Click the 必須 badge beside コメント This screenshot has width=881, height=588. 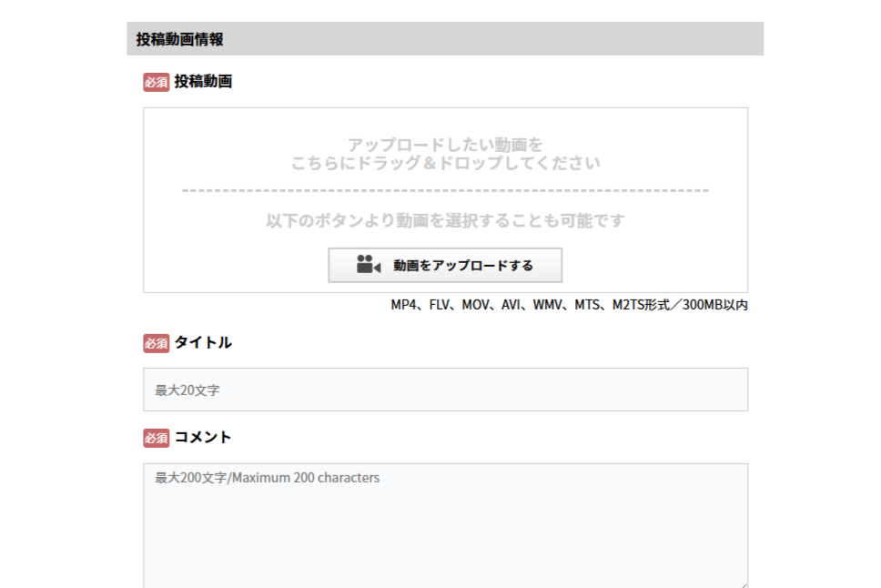click(x=156, y=438)
